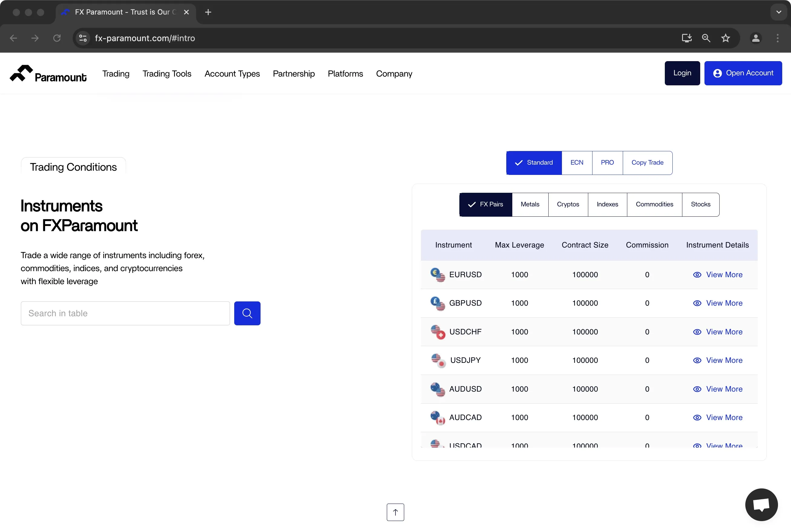Expand the Trading Tools nav menu
The height and width of the screenshot is (532, 791).
coord(167,74)
